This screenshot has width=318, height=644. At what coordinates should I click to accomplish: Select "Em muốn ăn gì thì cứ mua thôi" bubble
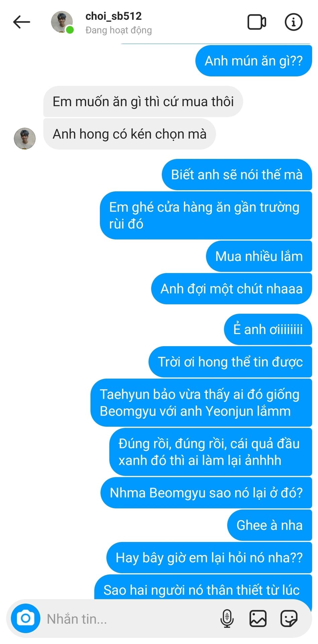[143, 101]
